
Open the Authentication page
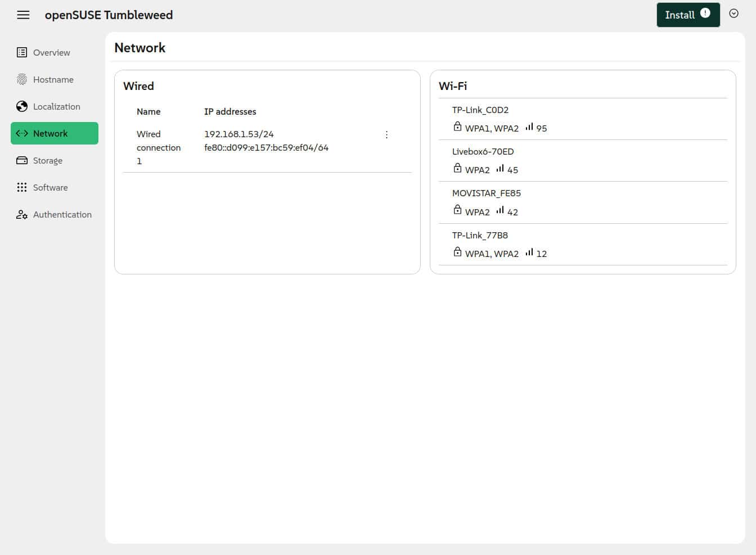(62, 215)
